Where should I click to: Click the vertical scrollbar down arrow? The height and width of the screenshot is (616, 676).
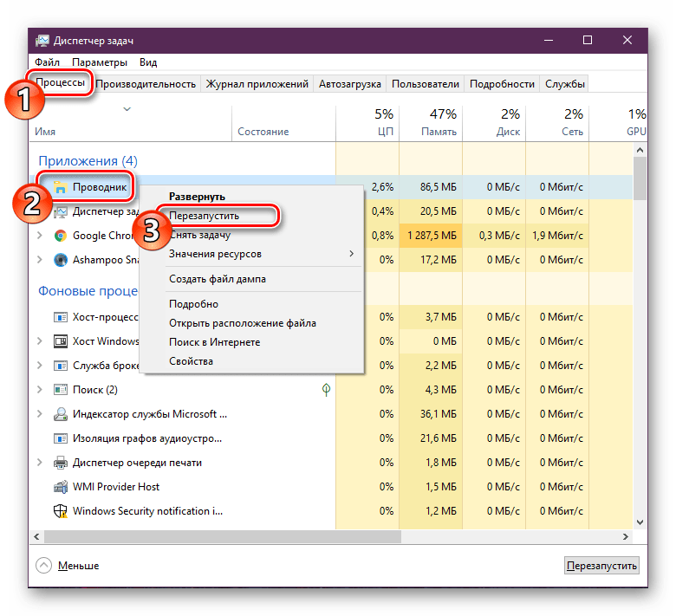(x=640, y=522)
